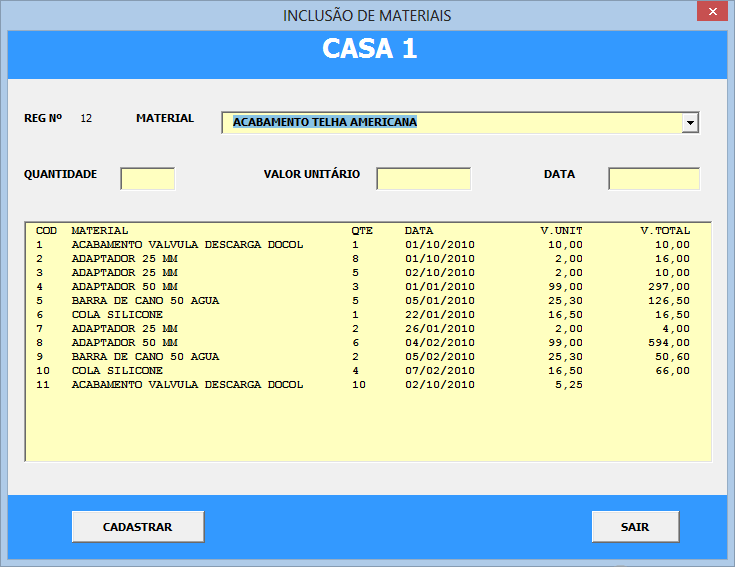Select row 4 ADAPTADOR 50 MM

click(x=368, y=287)
